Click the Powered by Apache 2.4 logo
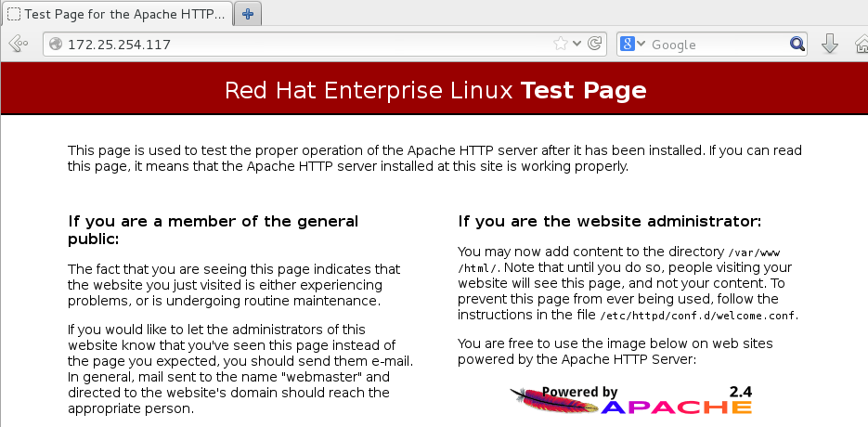 (x=631, y=400)
